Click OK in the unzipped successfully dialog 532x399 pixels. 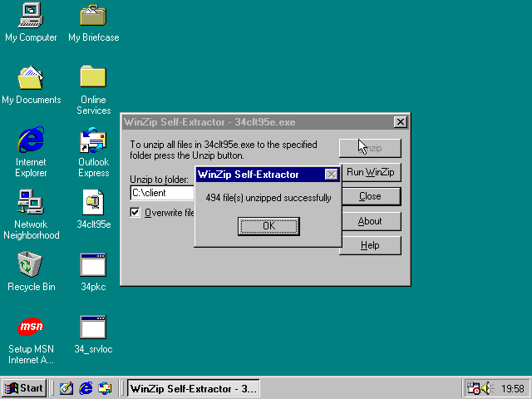point(268,226)
